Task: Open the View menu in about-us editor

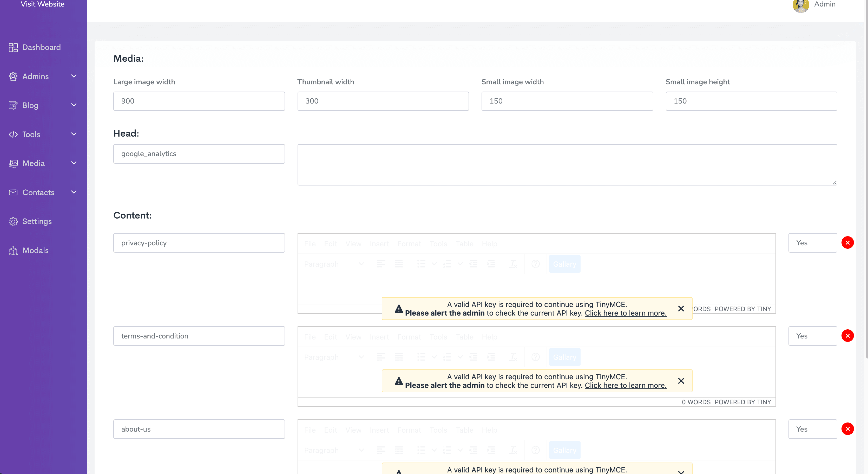Action: 353,430
